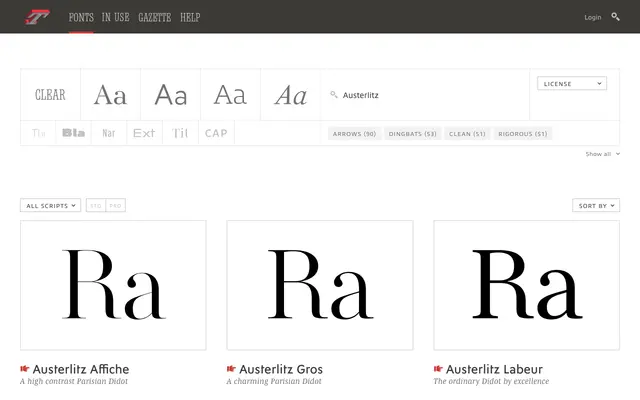Toggle the Extended width filter
Screen dimensions: 640x400
tap(144, 133)
